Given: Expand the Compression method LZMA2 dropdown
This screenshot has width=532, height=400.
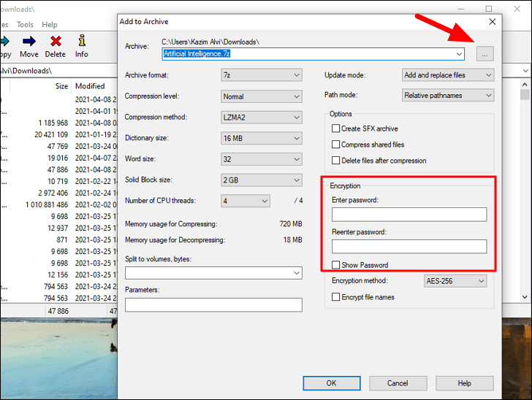Looking at the screenshot, I should click(262, 118).
